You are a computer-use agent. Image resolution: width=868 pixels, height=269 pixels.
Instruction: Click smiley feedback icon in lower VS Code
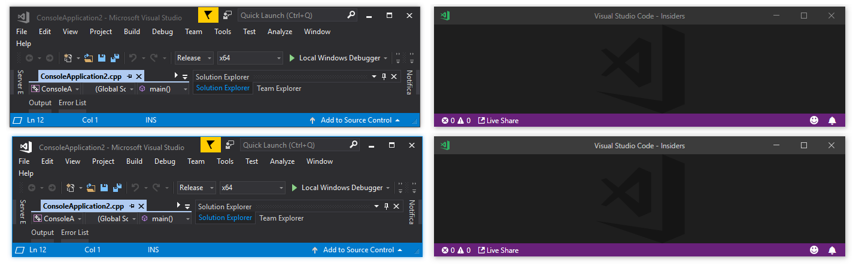tap(814, 250)
